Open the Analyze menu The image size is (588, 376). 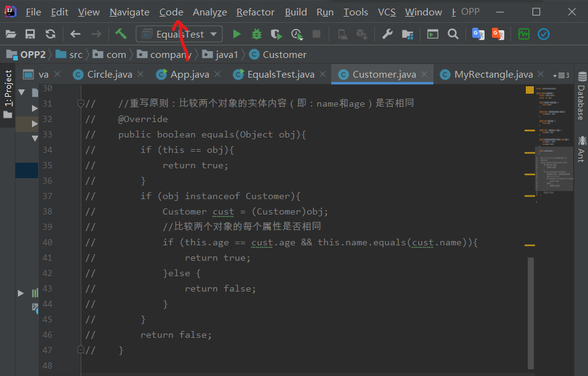(209, 12)
